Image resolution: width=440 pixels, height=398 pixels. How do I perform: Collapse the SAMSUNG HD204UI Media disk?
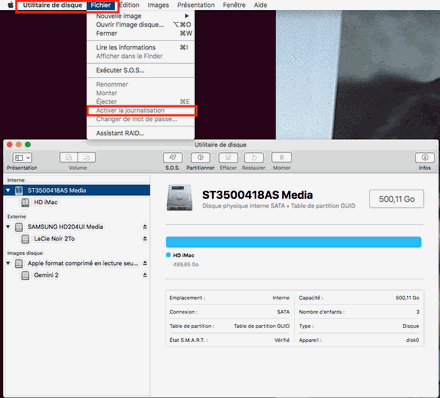[8, 227]
